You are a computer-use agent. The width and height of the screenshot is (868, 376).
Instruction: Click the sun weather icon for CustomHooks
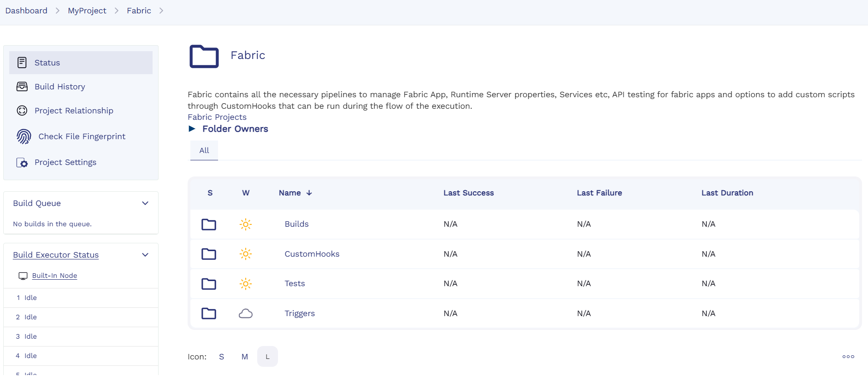246,254
